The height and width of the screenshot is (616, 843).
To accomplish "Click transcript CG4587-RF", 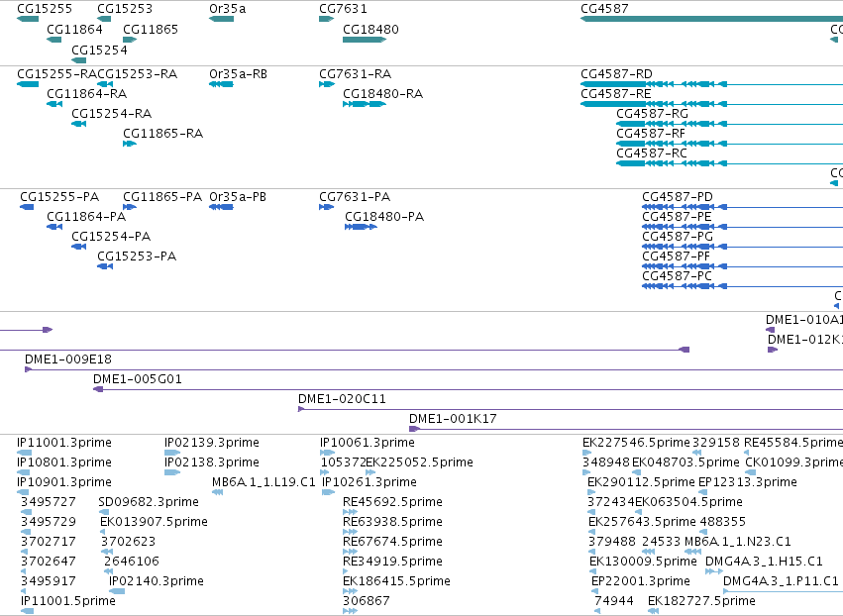I will pos(729,144).
